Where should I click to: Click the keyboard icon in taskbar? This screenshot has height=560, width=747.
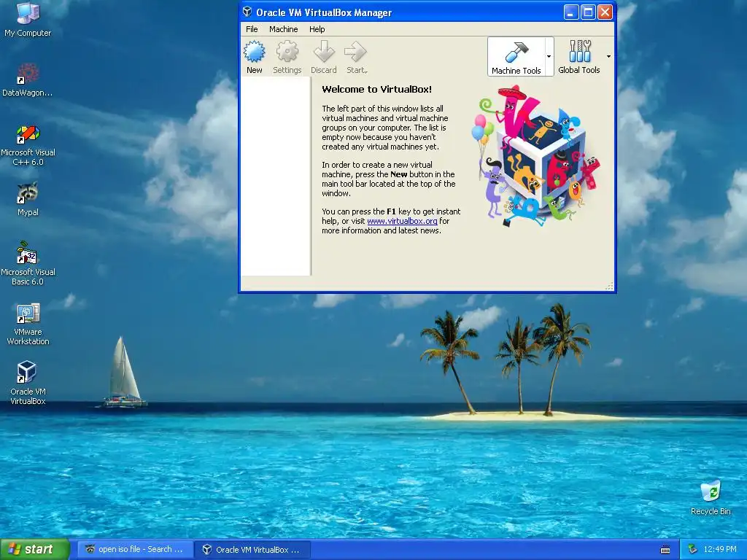click(x=665, y=550)
